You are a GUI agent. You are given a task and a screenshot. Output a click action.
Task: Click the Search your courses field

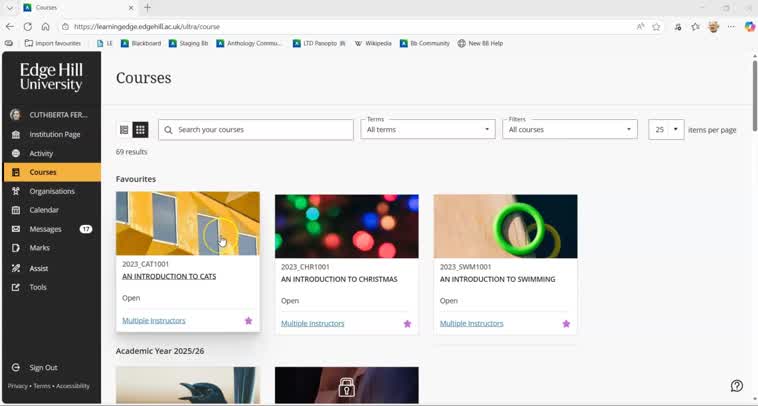256,130
